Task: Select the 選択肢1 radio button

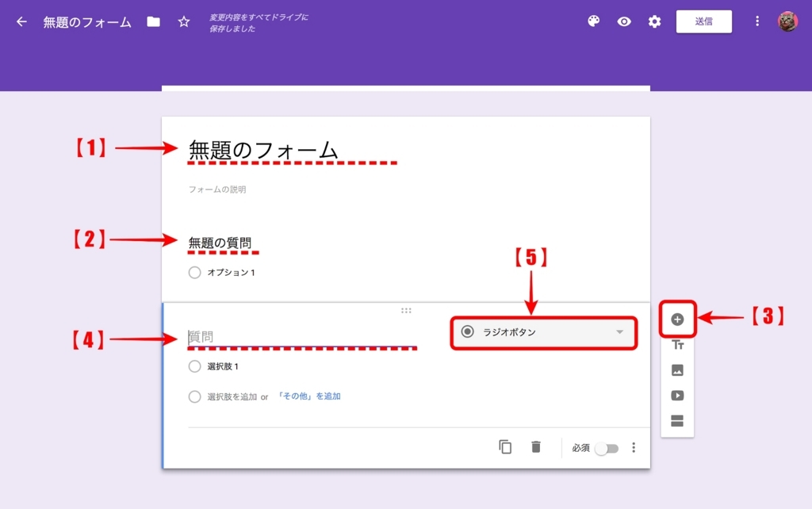Action: pyautogui.click(x=193, y=366)
